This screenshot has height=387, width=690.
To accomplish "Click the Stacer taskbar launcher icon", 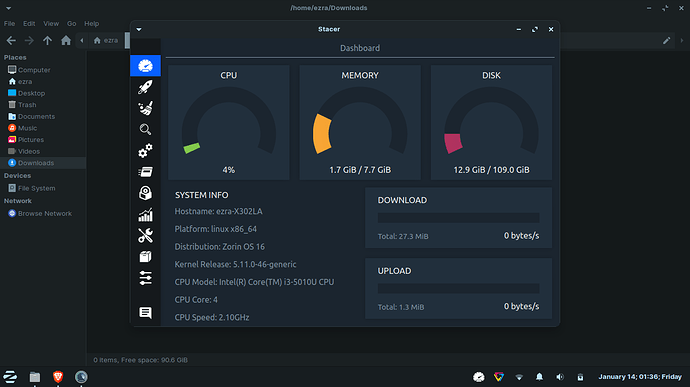I will pos(81,377).
